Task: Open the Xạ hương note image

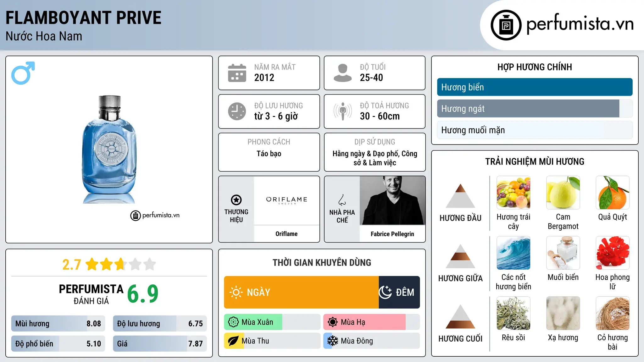Action: coord(563,313)
